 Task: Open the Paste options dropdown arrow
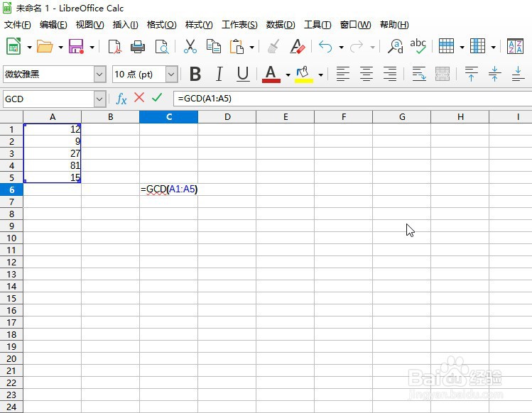[251, 47]
